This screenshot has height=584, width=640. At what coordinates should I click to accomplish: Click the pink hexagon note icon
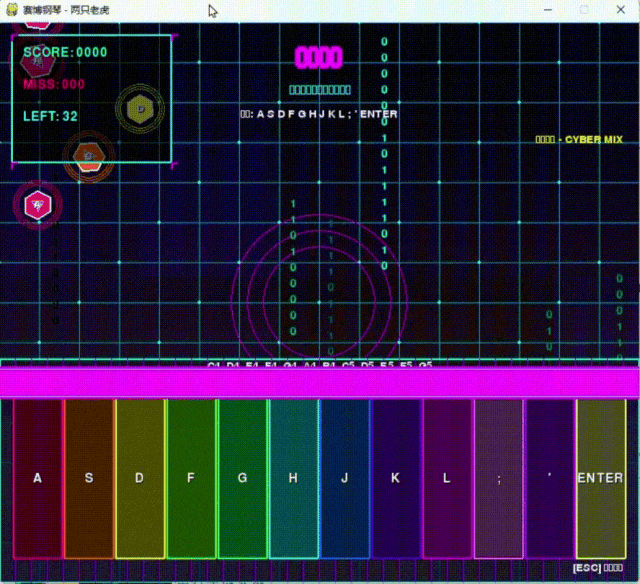click(38, 205)
